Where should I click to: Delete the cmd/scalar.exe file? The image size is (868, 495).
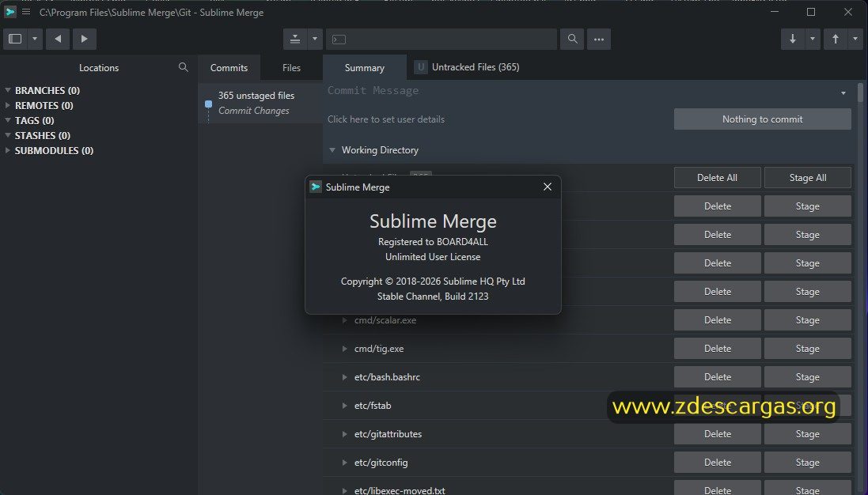(717, 319)
